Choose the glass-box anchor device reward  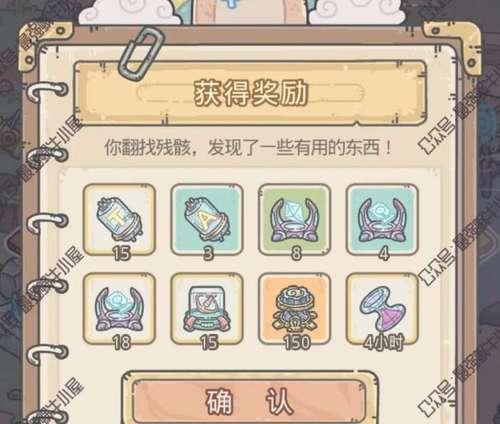click(207, 308)
